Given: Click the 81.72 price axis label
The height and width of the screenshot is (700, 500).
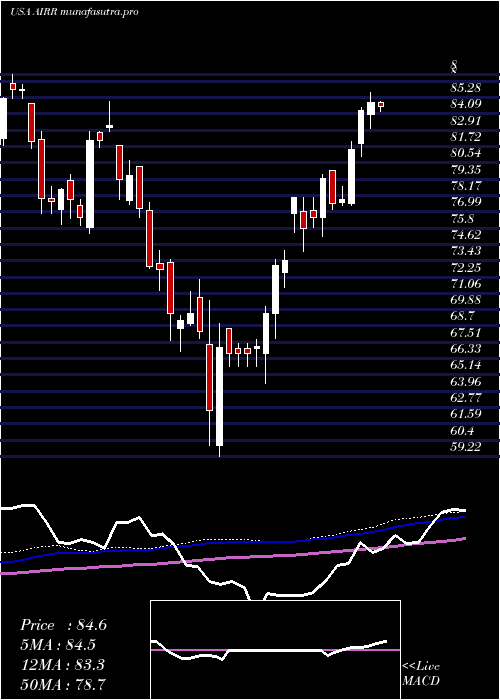Looking at the screenshot, I should [466, 137].
